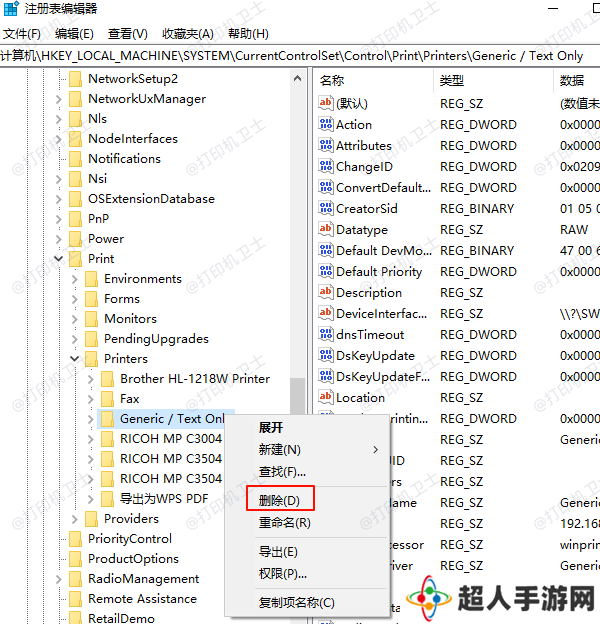This screenshot has width=600, height=624.
Task: Expand the Nls tree node
Action: [58, 119]
